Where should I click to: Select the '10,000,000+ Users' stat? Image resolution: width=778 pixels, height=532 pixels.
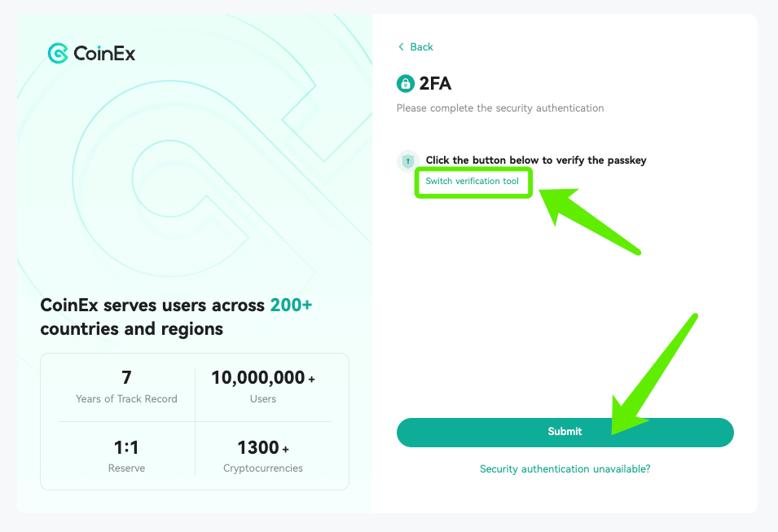(x=263, y=387)
